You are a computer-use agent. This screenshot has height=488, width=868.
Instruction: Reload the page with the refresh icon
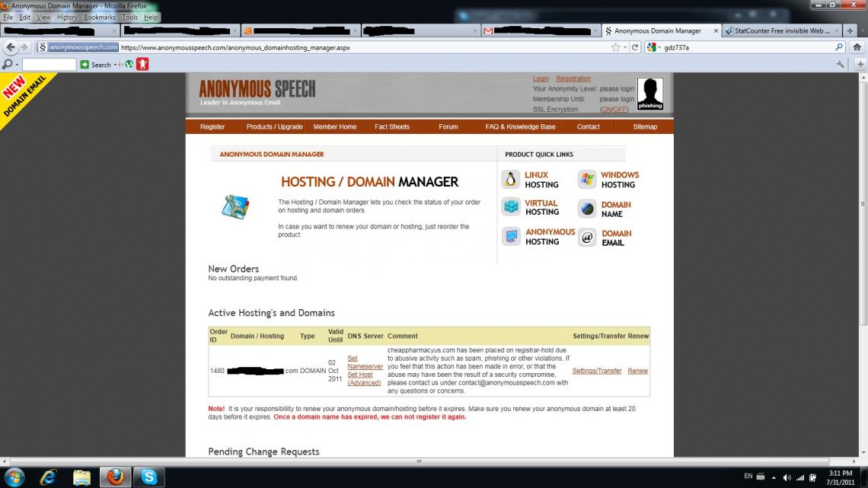635,48
